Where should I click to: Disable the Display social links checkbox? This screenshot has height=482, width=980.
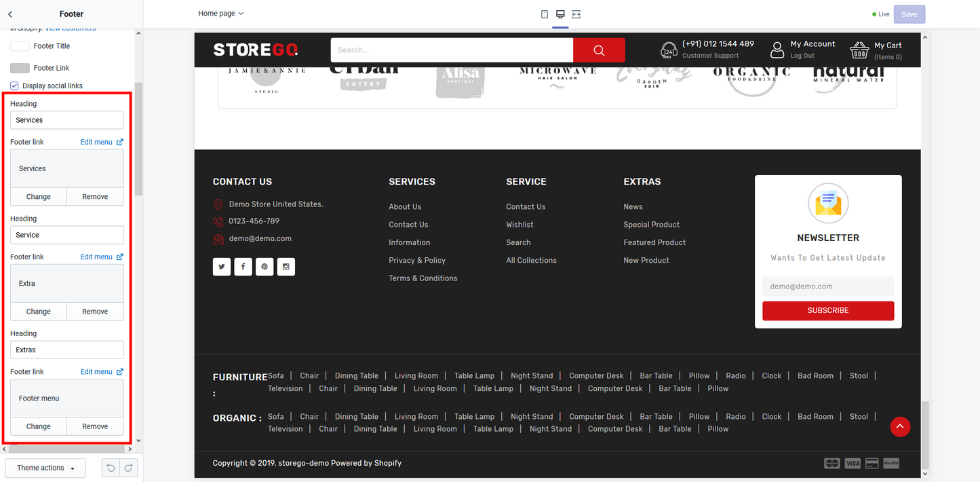tap(14, 85)
